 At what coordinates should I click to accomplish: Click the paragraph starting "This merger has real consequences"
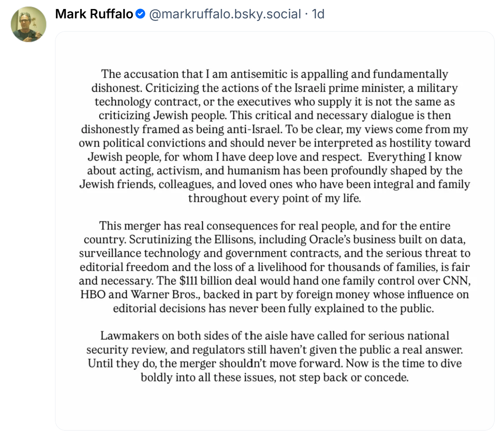[x=275, y=267]
